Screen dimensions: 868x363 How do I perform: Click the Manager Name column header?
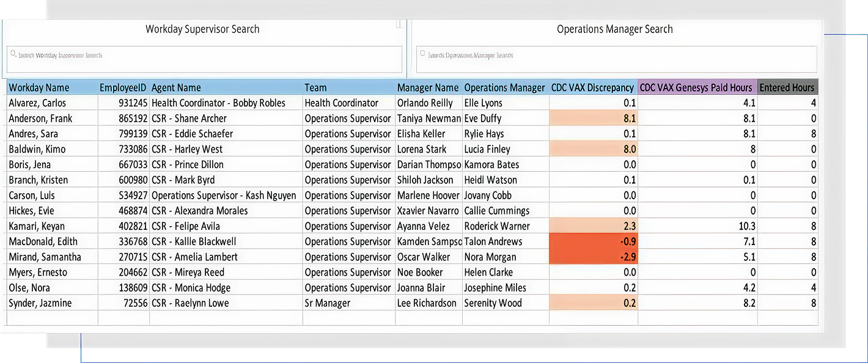point(428,87)
